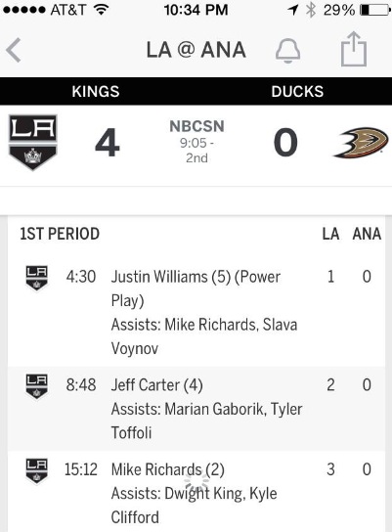The image size is (392, 532).
Task: Tap the NBCSN broadcast label
Action: click(x=196, y=126)
